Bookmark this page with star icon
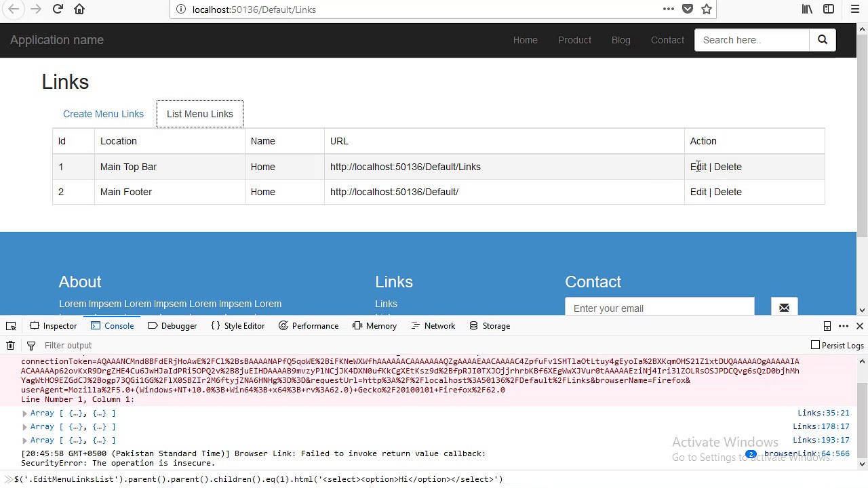This screenshot has width=868, height=488. pyautogui.click(x=707, y=9)
